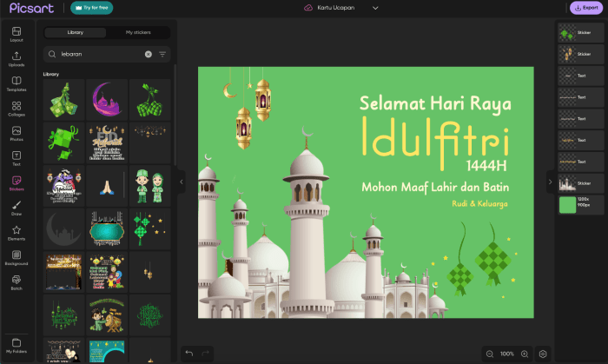The image size is (608, 364).
Task: Zoom out the canvas
Action: (x=490, y=354)
